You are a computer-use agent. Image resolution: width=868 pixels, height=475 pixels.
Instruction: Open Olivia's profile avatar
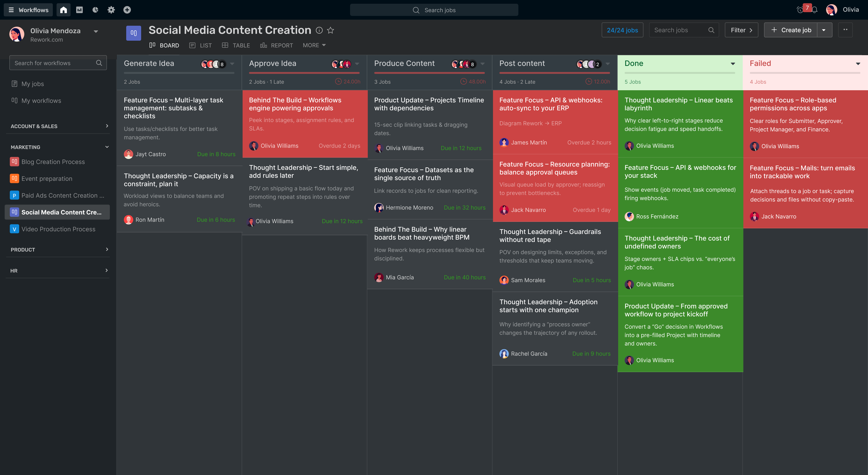pyautogui.click(x=832, y=10)
